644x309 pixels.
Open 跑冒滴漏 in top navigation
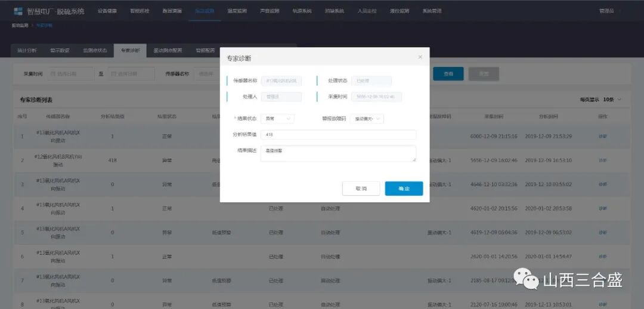tap(172, 11)
